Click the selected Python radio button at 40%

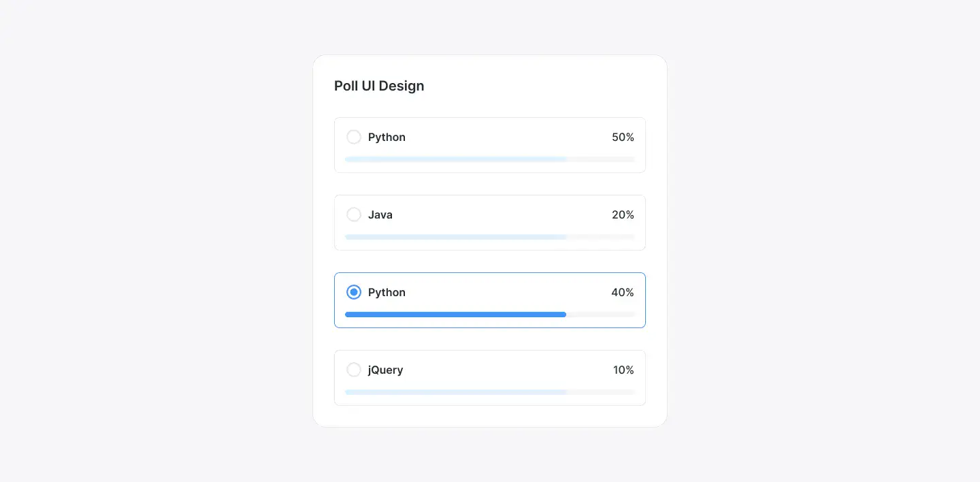[x=354, y=292]
